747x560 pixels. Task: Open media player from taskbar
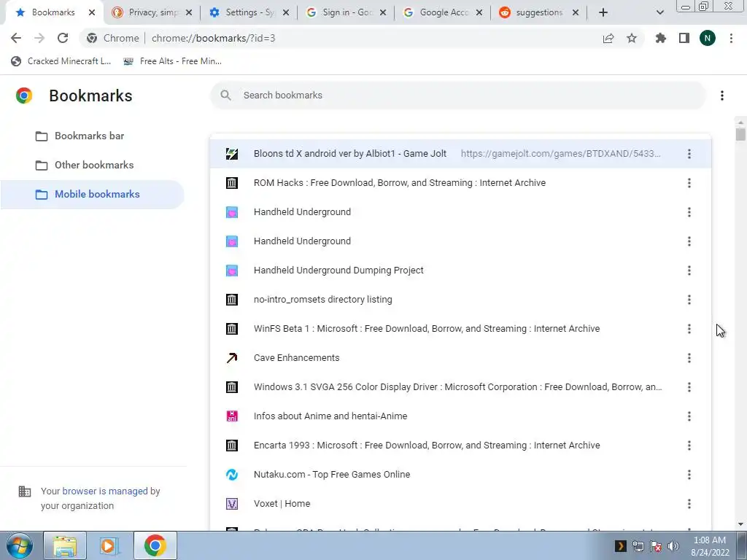[109, 545]
